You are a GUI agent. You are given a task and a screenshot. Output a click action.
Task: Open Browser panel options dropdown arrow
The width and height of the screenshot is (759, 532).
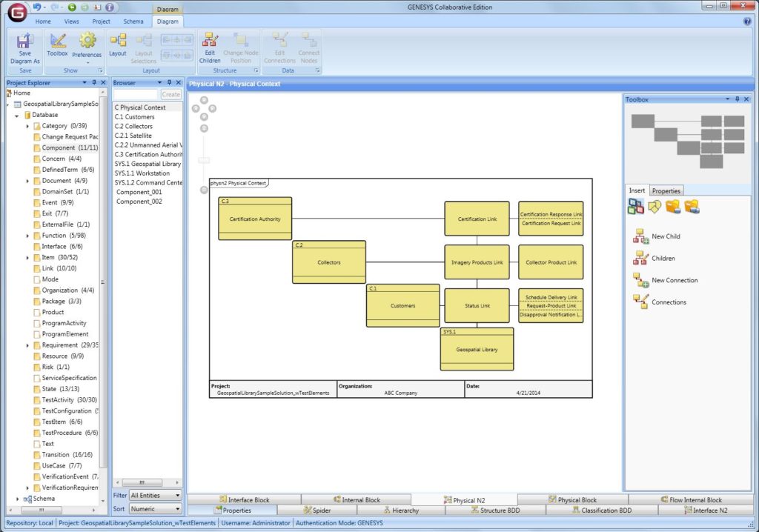tap(159, 82)
